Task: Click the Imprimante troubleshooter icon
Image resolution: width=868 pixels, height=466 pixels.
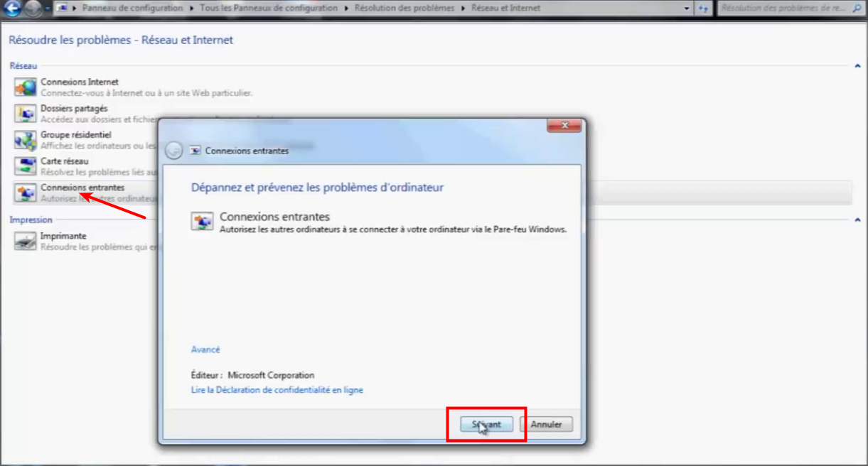Action: click(26, 241)
